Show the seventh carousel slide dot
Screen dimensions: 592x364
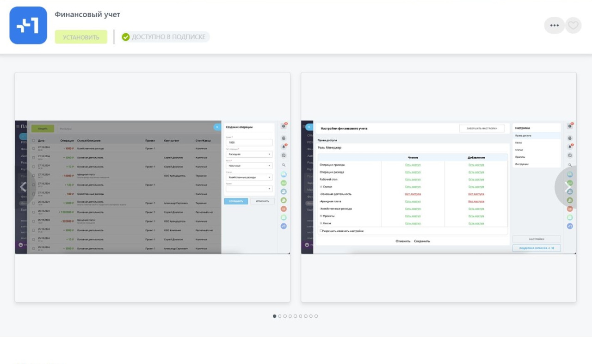tap(306, 316)
